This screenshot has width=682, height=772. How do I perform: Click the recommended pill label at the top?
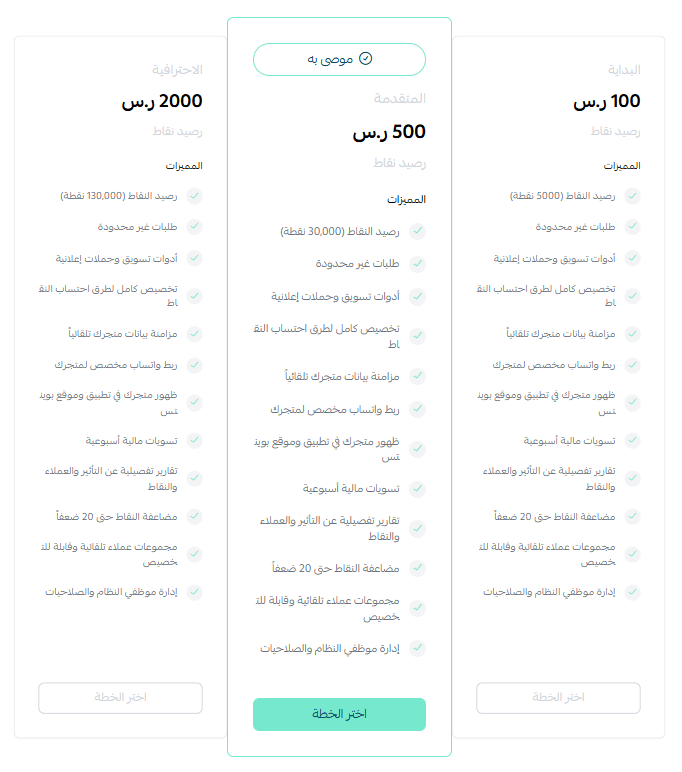coord(339,59)
